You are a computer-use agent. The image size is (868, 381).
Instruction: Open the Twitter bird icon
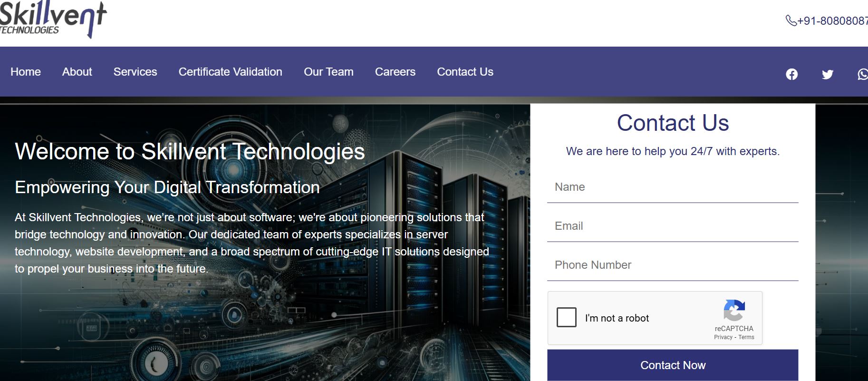point(828,74)
